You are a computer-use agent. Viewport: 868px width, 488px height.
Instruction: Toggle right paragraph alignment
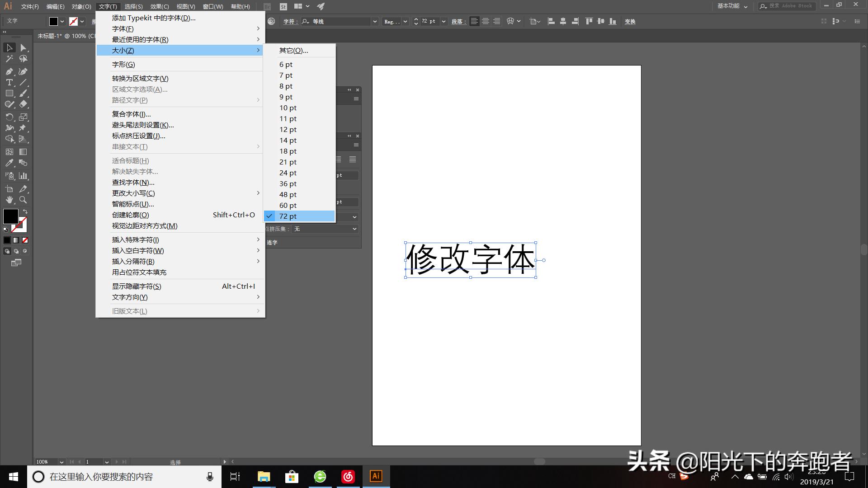coord(496,21)
